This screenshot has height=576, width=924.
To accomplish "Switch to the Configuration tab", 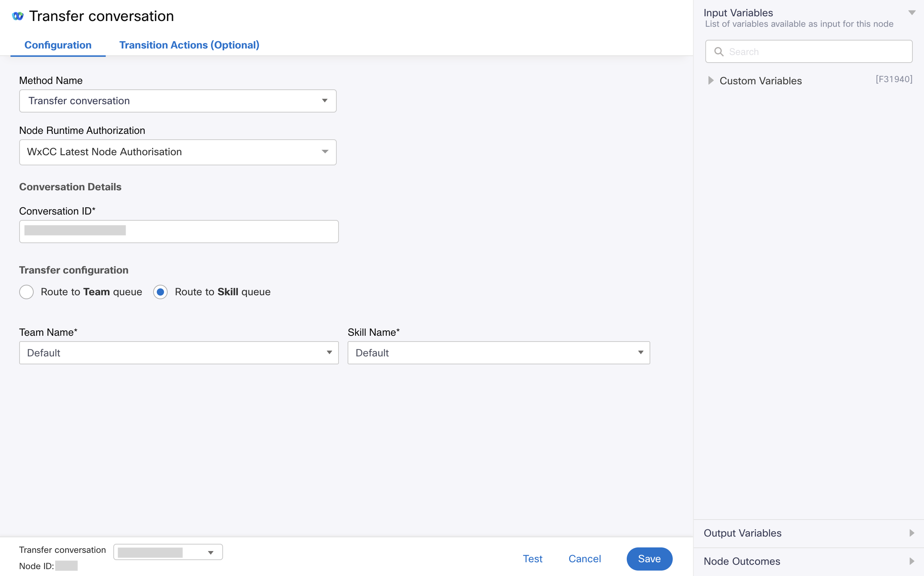I will [x=58, y=45].
